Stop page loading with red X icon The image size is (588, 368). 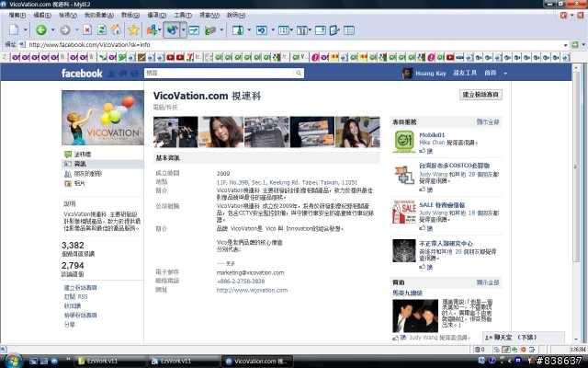coord(87,30)
